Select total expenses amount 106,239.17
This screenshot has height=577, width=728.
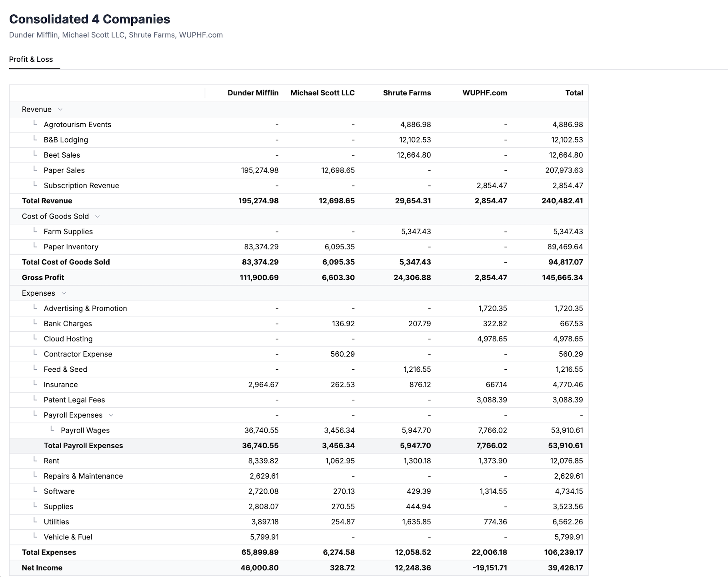tap(564, 552)
